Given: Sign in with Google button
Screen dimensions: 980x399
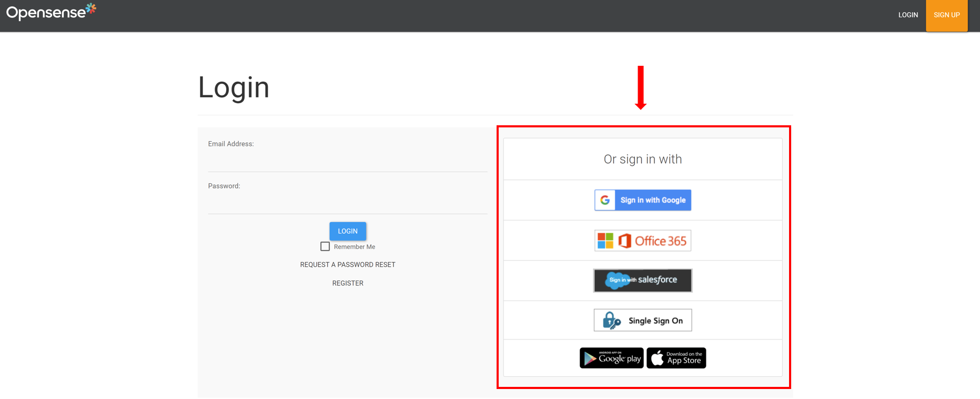Looking at the screenshot, I should point(643,200).
